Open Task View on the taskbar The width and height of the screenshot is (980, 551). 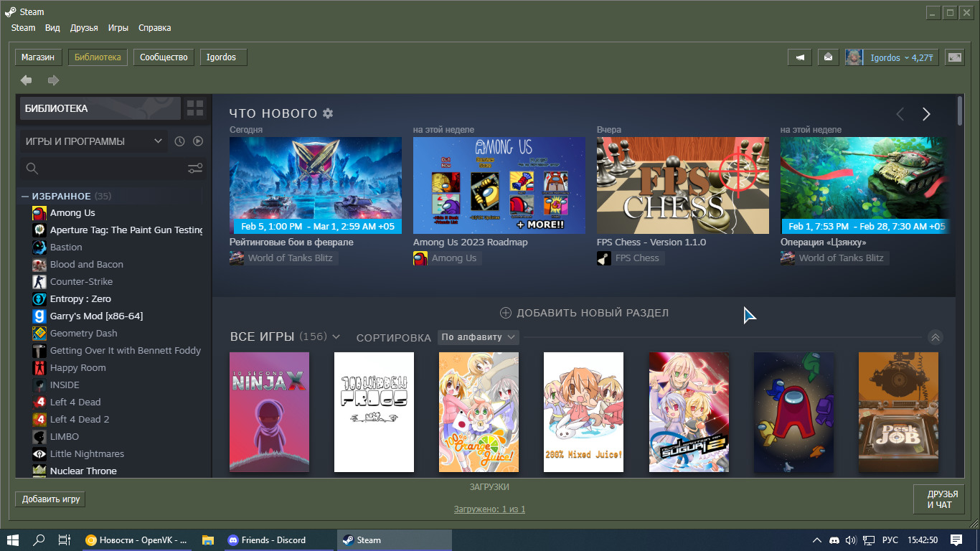pos(64,540)
